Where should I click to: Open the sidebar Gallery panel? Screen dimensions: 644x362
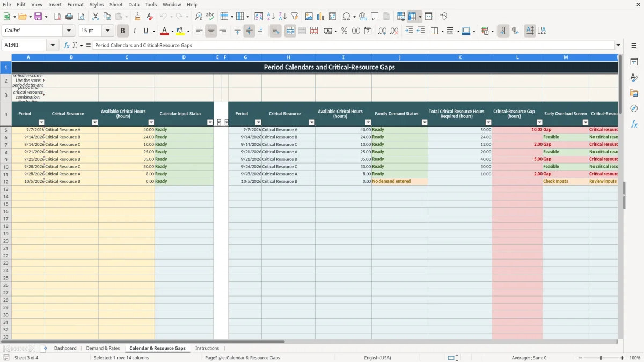point(634,93)
